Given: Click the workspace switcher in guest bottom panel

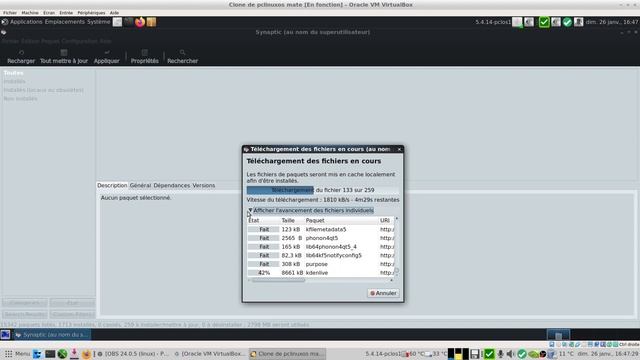Looking at the screenshot, I should coord(558,335).
